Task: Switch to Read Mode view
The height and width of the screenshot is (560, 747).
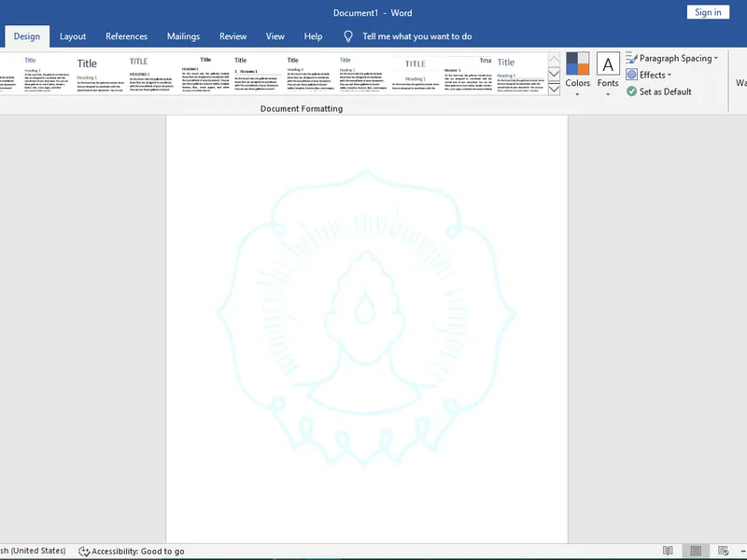Action: pyautogui.click(x=668, y=551)
